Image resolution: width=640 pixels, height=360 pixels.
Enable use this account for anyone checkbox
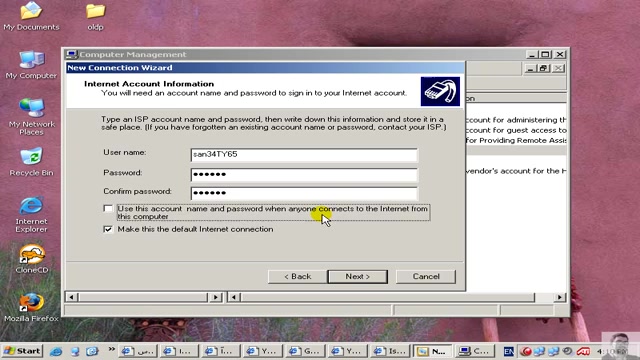[108, 209]
